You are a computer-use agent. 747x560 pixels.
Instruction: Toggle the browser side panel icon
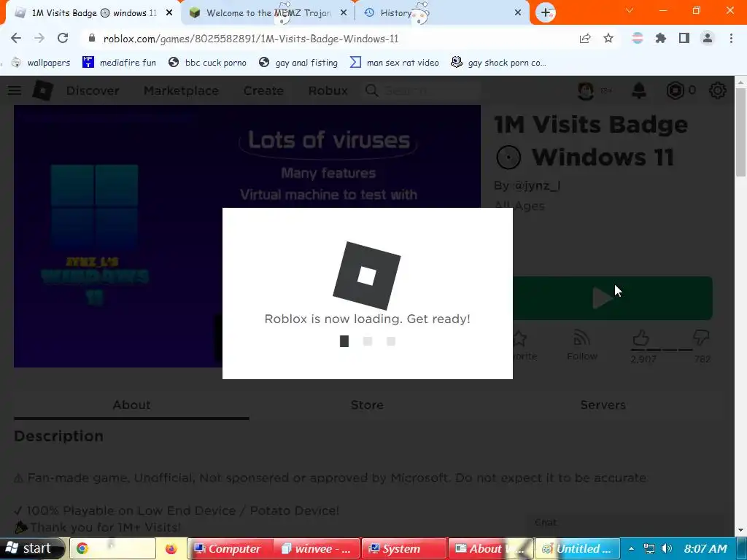684,38
